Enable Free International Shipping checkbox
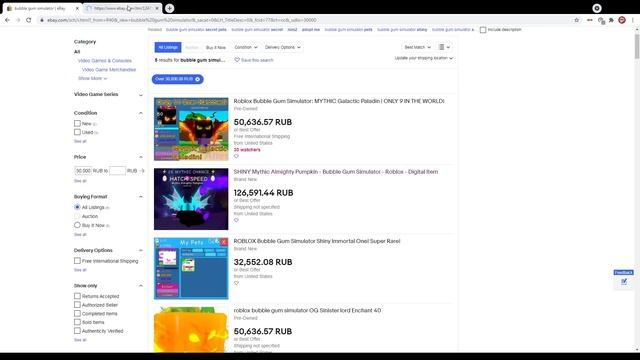 click(77, 261)
